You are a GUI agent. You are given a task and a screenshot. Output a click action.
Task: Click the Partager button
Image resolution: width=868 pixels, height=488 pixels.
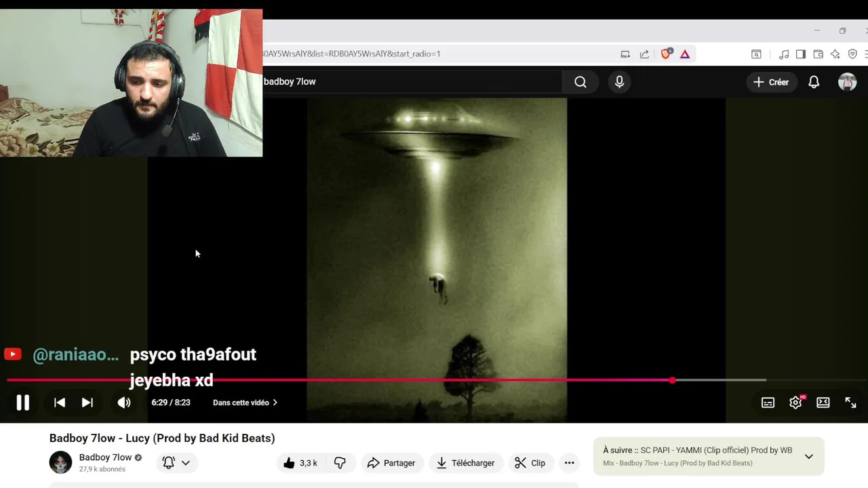391,463
